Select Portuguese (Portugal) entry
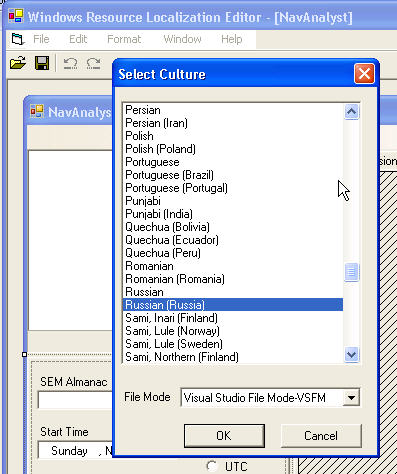397x474 pixels. [233, 188]
